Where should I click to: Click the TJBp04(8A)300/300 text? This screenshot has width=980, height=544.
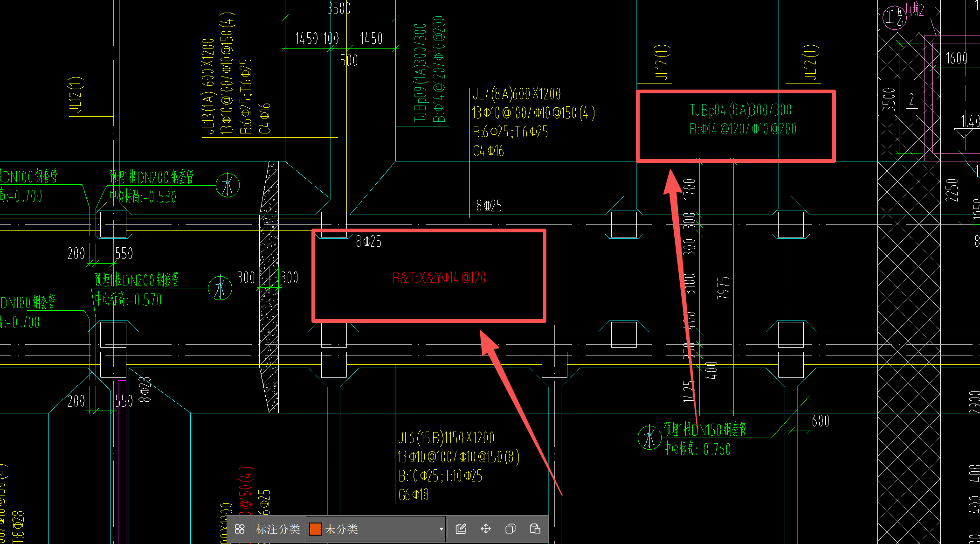click(740, 111)
